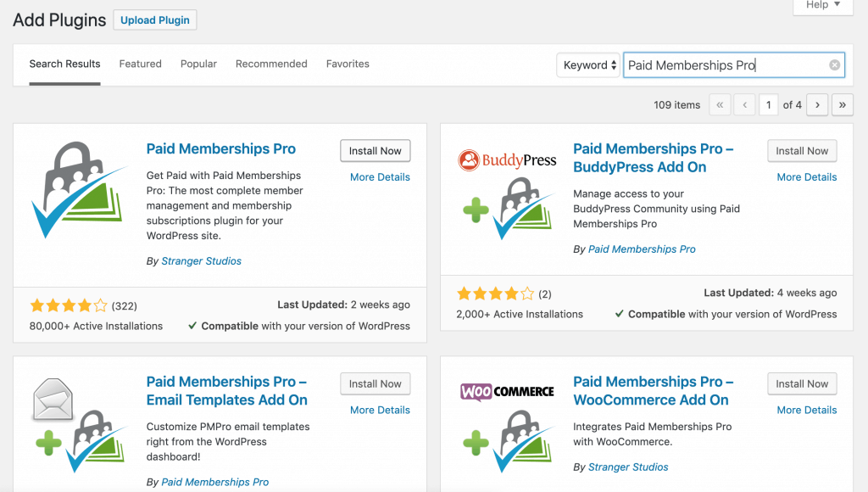This screenshot has height=492, width=868.
Task: Click the current page number field
Action: [x=768, y=104]
